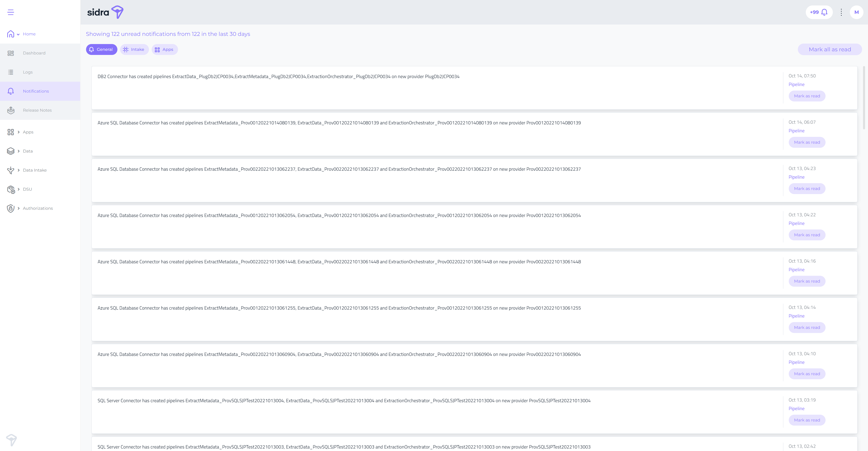Screen dimensions: 868x451
Task: Open the notification bell in the header
Action: (824, 12)
